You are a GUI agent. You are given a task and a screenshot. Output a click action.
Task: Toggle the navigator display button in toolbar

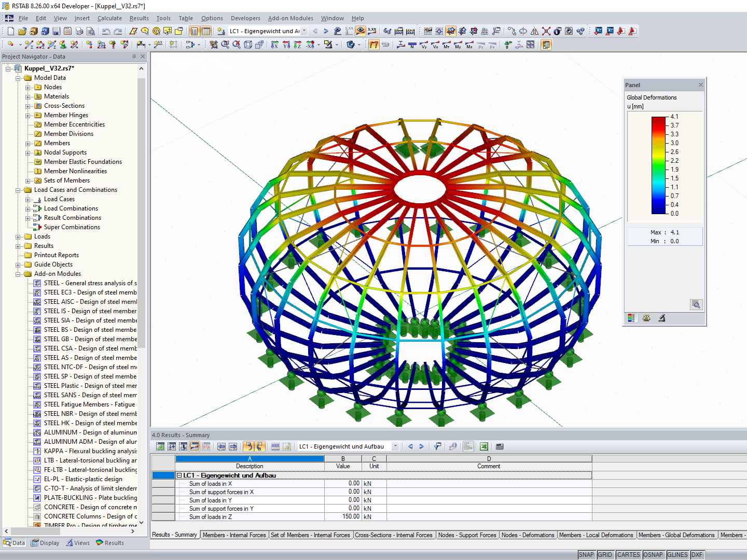tap(195, 31)
